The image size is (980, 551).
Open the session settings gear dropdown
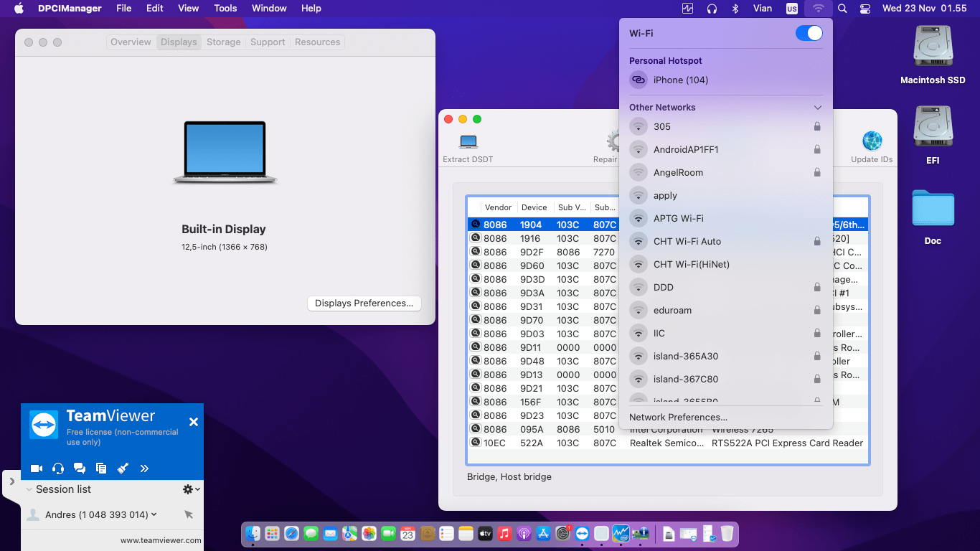tap(191, 489)
